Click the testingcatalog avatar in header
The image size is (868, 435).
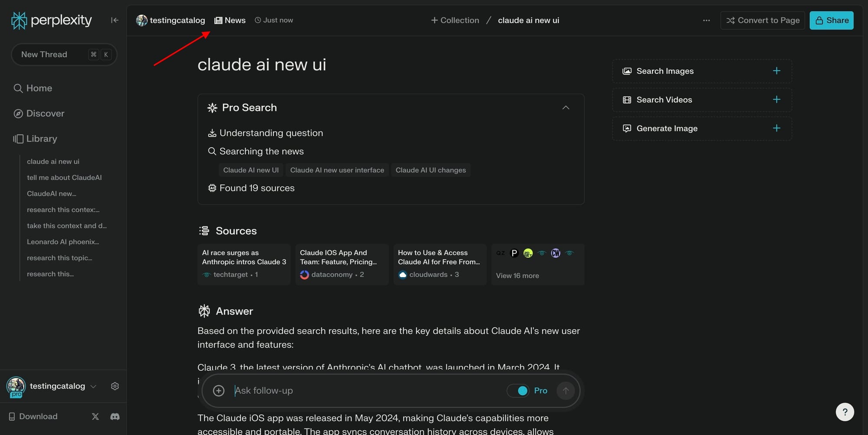click(x=141, y=20)
